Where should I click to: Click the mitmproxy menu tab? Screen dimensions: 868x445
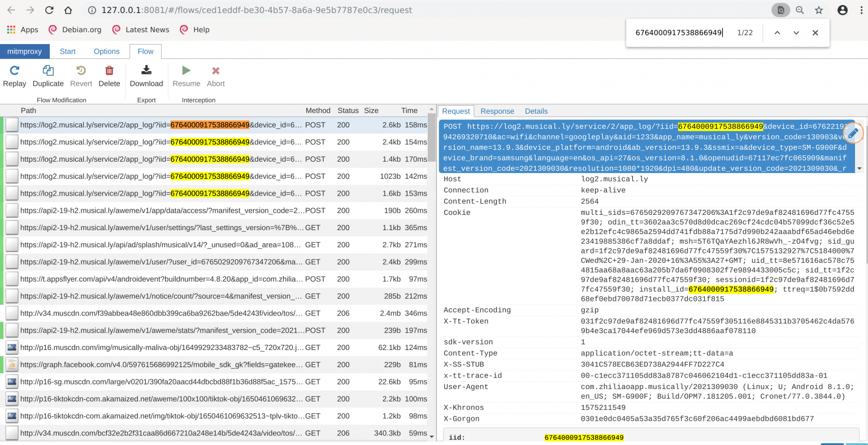coord(24,51)
